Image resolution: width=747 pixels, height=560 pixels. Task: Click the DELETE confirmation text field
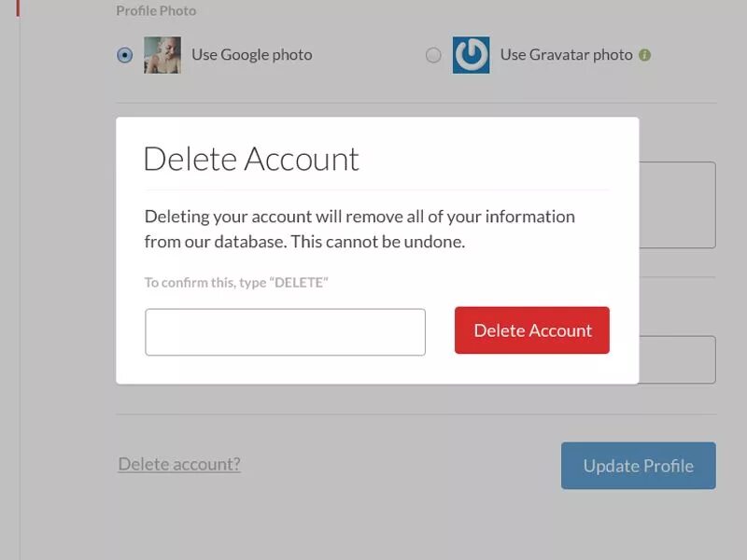285,331
